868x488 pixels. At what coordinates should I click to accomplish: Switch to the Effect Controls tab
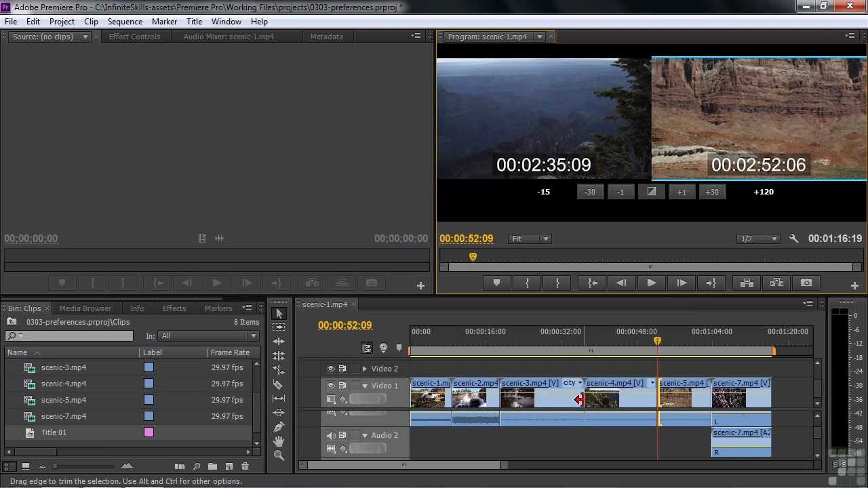(135, 37)
